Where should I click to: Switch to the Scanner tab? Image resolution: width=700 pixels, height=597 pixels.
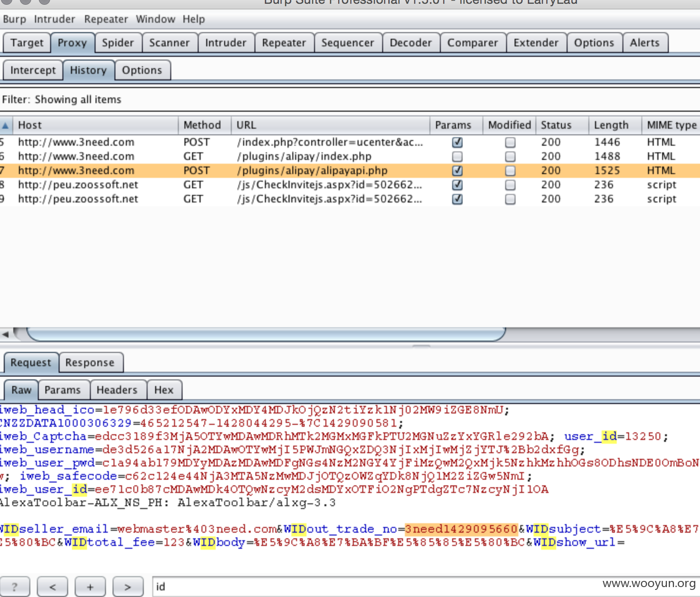point(169,43)
